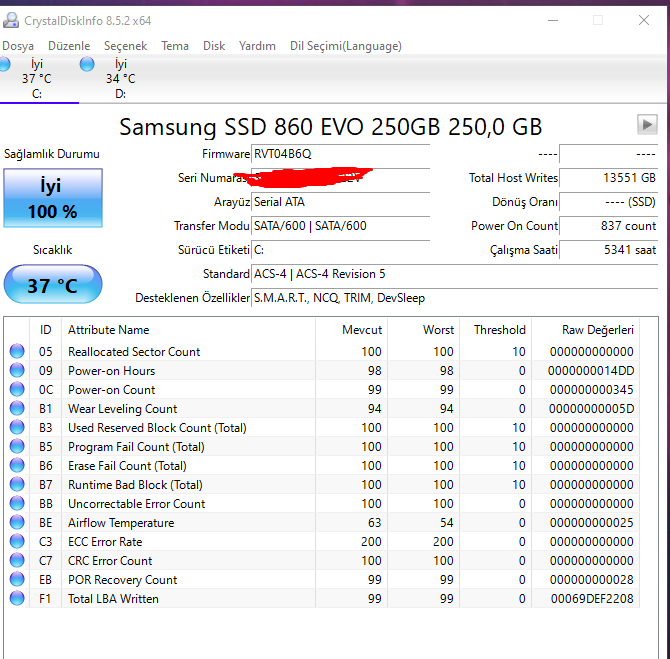
Task: Click the Sürücü Etiketi field C:
Action: tap(341, 250)
